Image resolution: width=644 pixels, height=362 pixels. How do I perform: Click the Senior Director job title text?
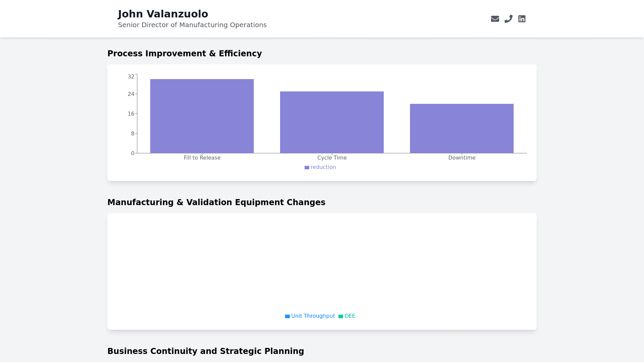(192, 25)
